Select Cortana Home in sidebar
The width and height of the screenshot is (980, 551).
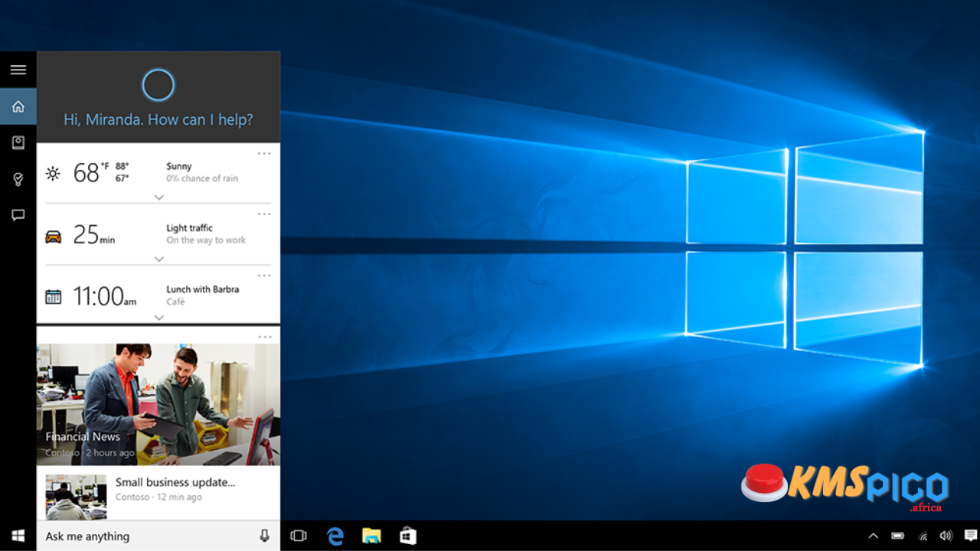(18, 106)
